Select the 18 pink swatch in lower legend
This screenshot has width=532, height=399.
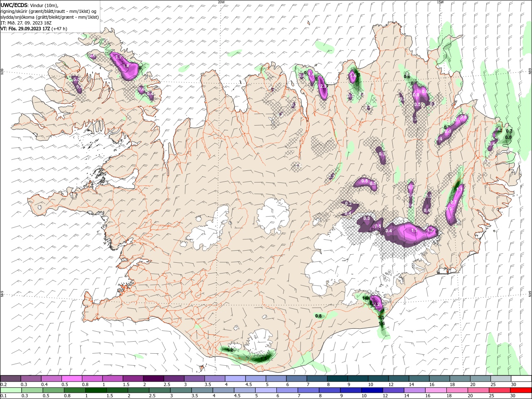457,390
